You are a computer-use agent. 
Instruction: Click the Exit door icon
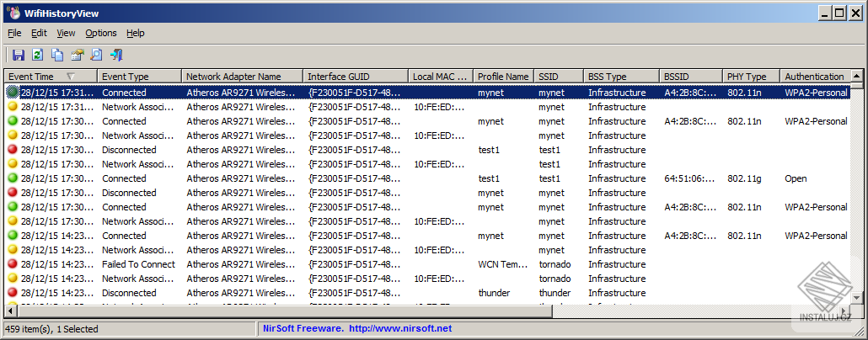tap(116, 55)
